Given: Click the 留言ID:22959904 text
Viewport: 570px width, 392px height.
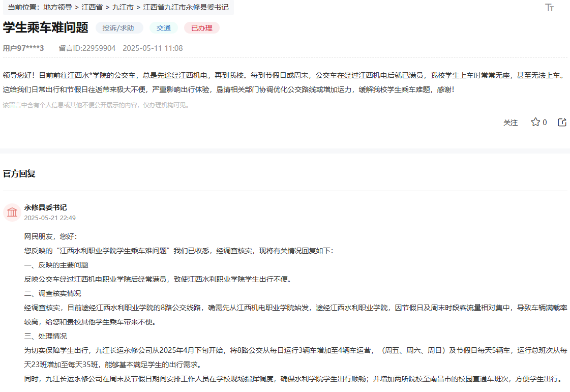Looking at the screenshot, I should coord(87,48).
